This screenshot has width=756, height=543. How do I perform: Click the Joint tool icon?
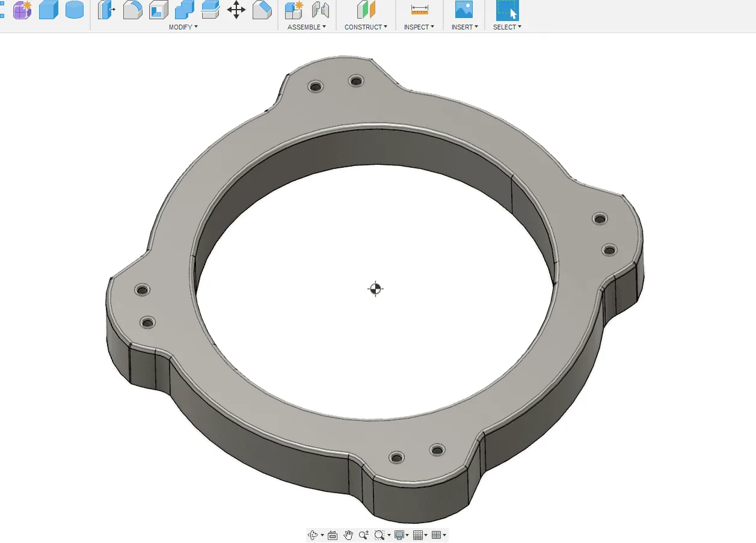pyautogui.click(x=321, y=10)
